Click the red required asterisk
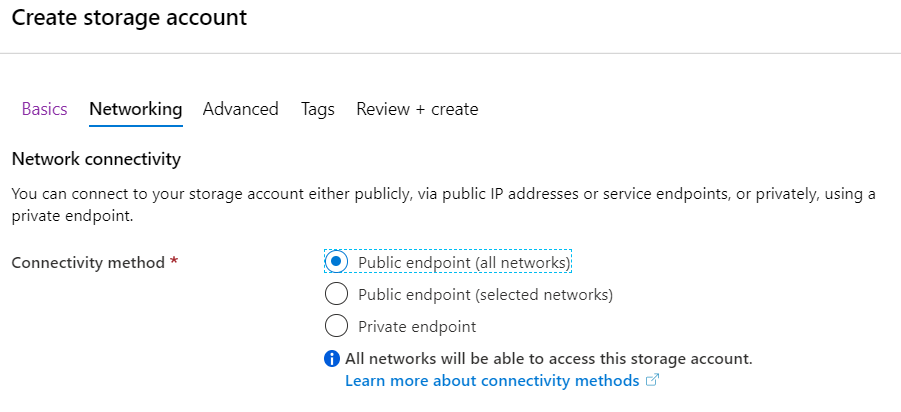 (x=174, y=261)
